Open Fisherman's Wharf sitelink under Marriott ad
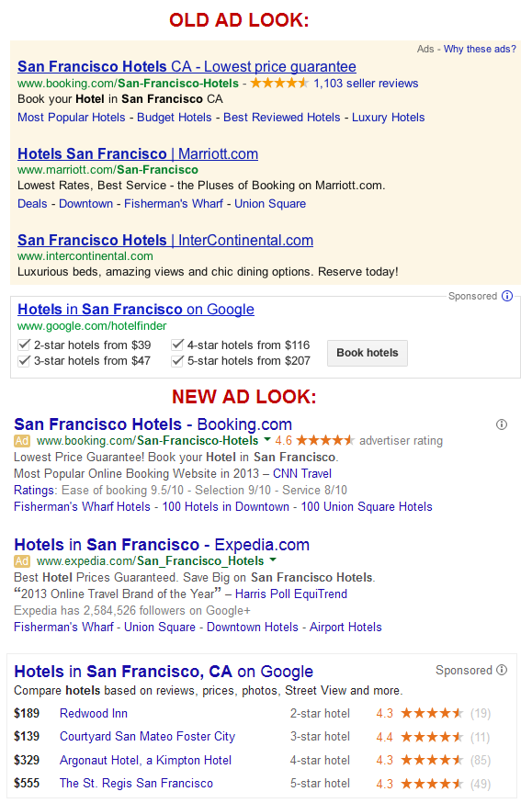This screenshot has height=803, width=532. [174, 204]
